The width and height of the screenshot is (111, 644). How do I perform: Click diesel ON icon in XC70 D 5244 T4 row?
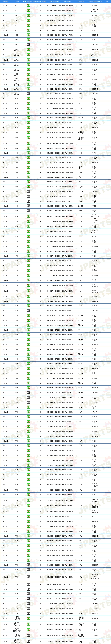tap(29, 641)
